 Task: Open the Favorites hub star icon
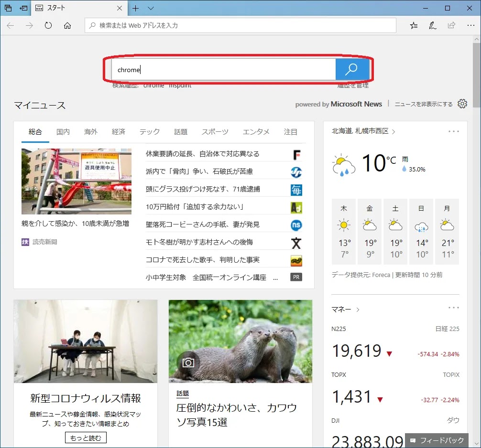coord(414,25)
